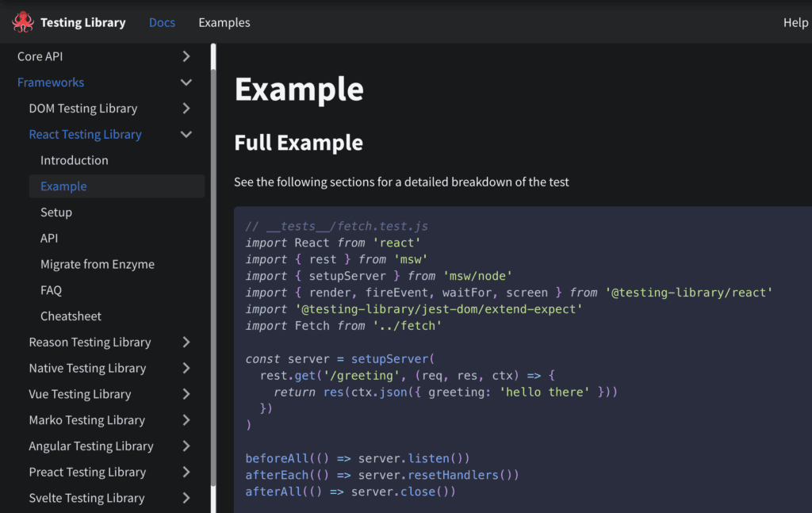Collapse React Testing Library chevron
This screenshot has width=812, height=513.
pyautogui.click(x=186, y=134)
